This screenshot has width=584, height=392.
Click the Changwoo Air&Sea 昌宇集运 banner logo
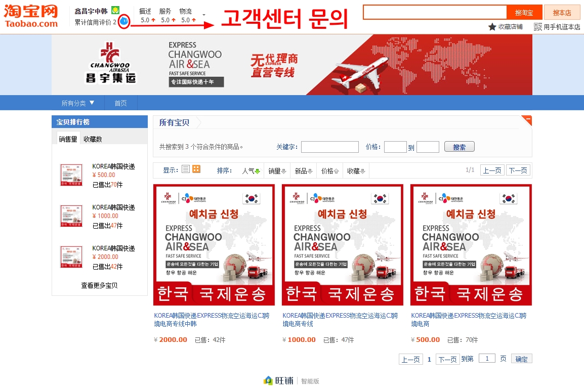tap(111, 63)
